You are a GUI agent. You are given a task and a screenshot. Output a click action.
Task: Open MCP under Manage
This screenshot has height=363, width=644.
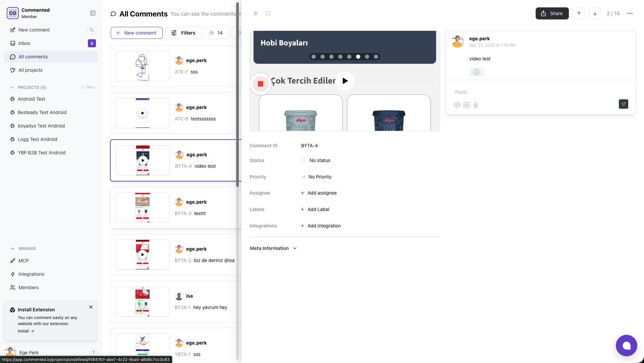51,261
